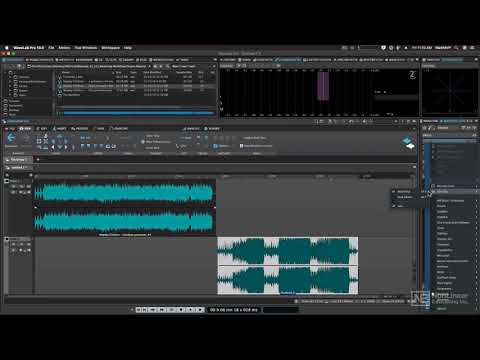
Task: Select the teal clip on the lower track
Action: pyautogui.click(x=288, y=266)
